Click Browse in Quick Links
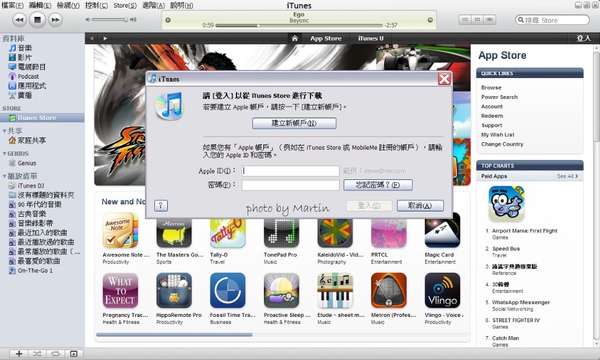The height and width of the screenshot is (360, 600). click(491, 88)
